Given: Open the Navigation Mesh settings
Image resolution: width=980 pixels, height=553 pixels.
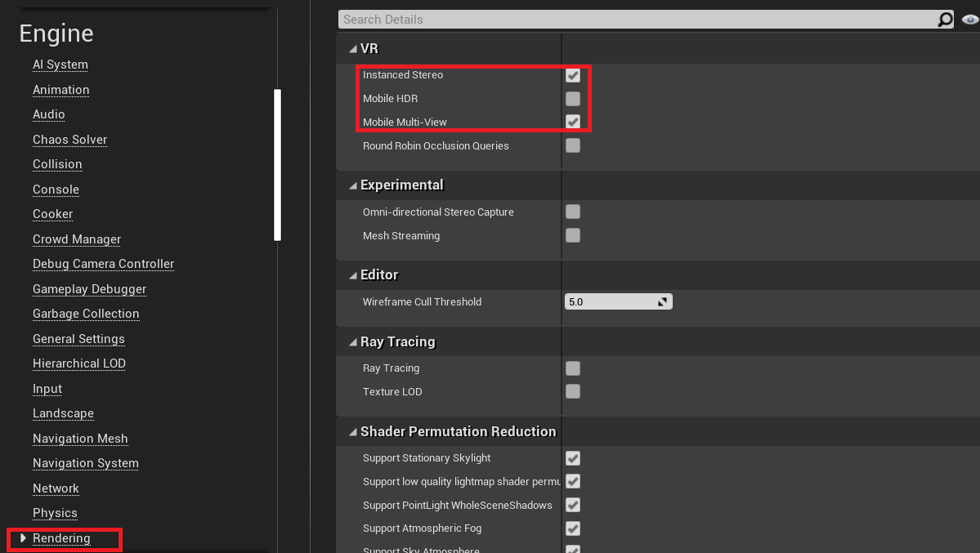Looking at the screenshot, I should (x=80, y=439).
